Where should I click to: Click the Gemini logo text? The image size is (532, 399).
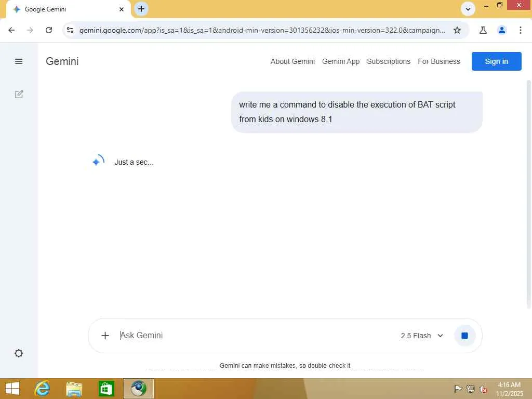[62, 61]
